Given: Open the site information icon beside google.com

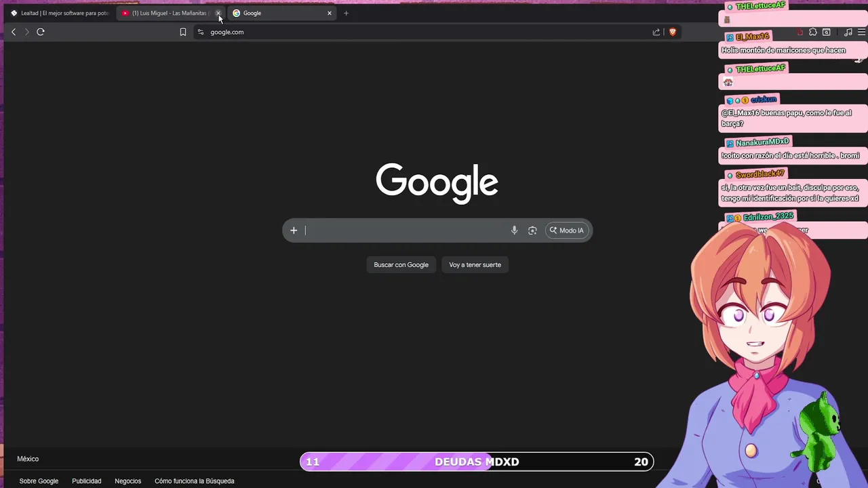Looking at the screenshot, I should 200,32.
